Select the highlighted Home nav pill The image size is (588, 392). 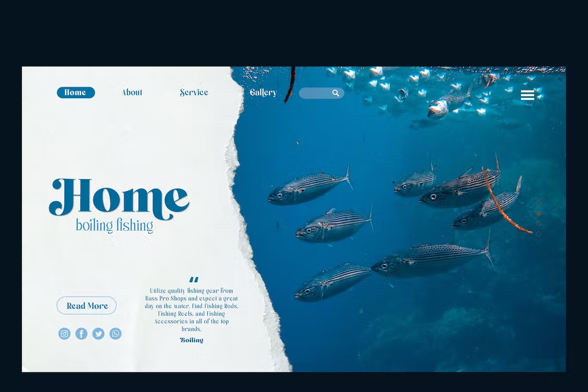76,93
